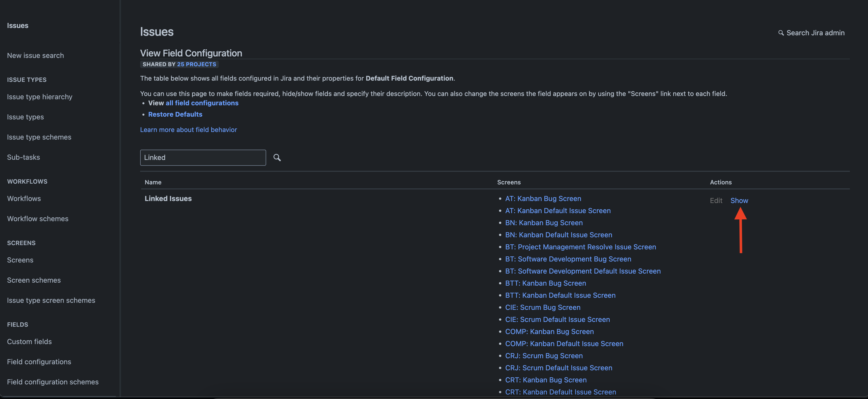868x399 pixels.
Task: Open the 25 projects shared link
Action: (x=196, y=64)
